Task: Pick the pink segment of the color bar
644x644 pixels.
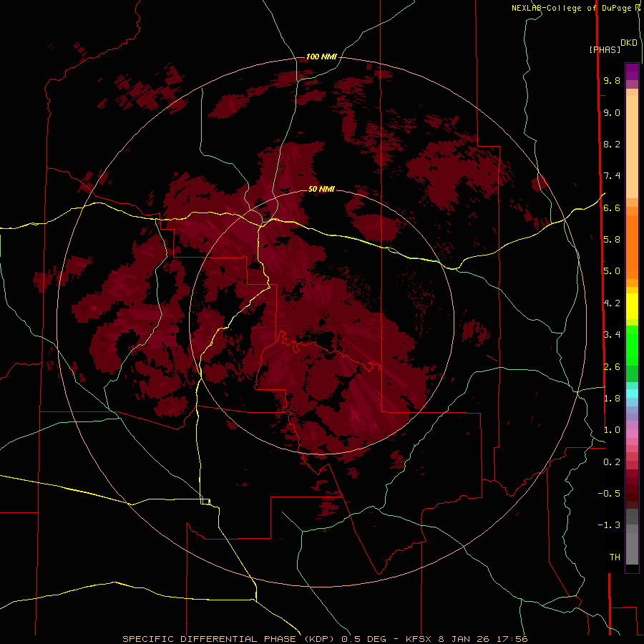Action: pos(632,434)
